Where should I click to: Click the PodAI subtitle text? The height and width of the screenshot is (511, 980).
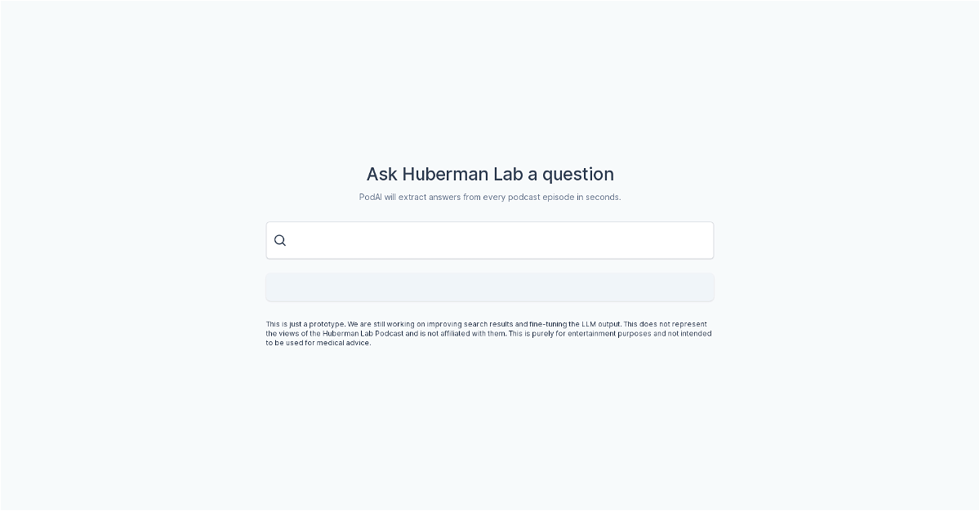pos(490,197)
